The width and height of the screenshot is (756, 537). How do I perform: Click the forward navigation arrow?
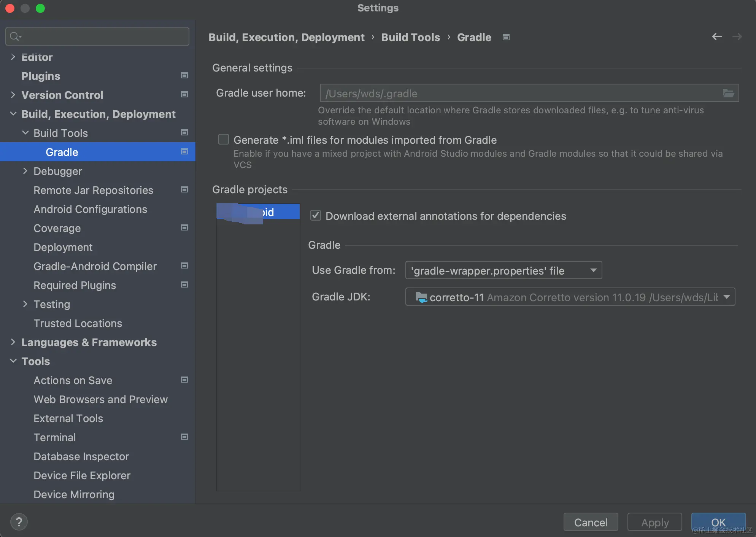pyautogui.click(x=737, y=37)
